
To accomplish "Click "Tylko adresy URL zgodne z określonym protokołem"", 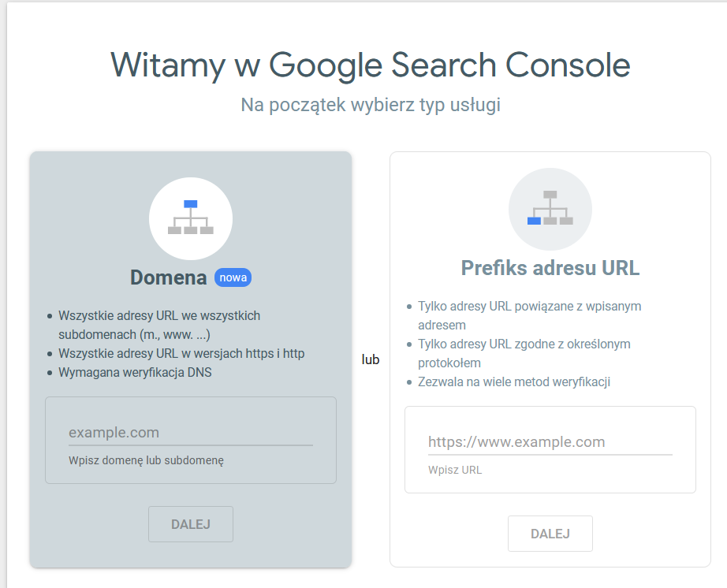I will [x=524, y=353].
